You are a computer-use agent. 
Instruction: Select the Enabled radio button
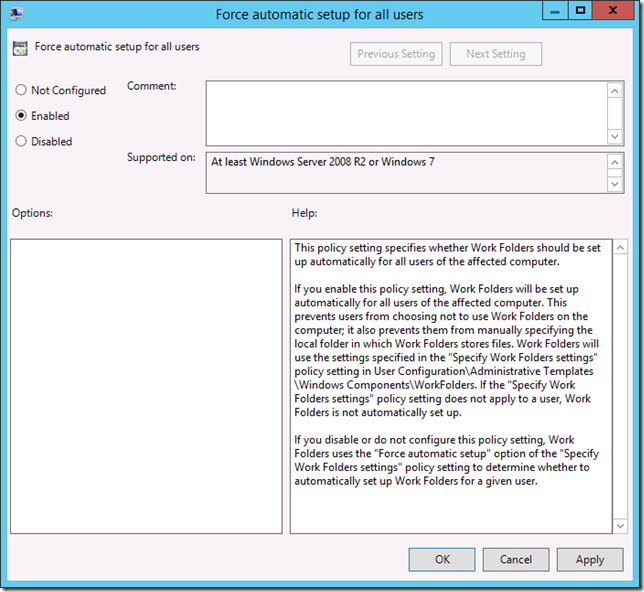click(x=21, y=116)
